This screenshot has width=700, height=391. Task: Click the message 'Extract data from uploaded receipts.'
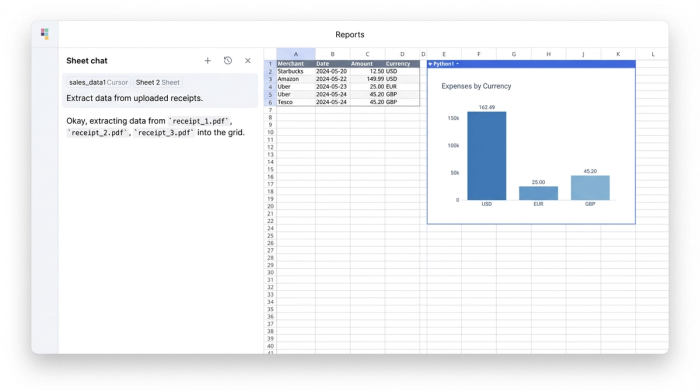(x=134, y=98)
